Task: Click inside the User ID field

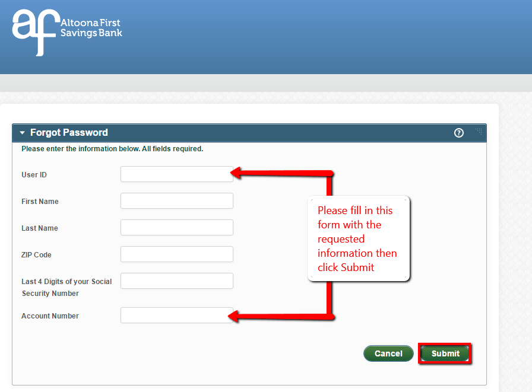Action: 176,174
